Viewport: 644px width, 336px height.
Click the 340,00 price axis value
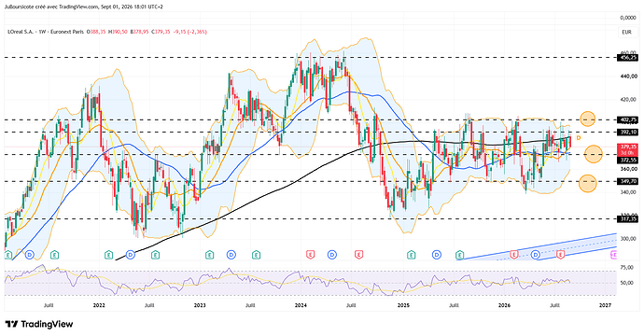pyautogui.click(x=629, y=192)
